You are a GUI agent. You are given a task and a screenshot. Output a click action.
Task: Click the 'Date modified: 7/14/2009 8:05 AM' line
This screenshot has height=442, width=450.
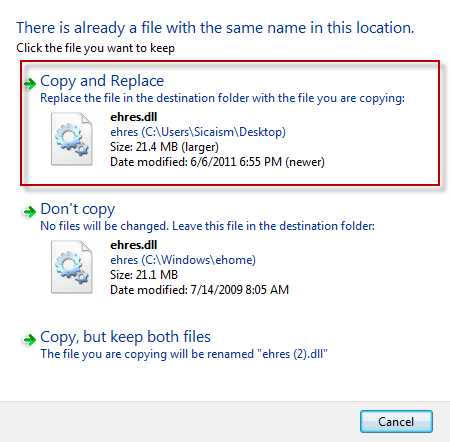199,290
